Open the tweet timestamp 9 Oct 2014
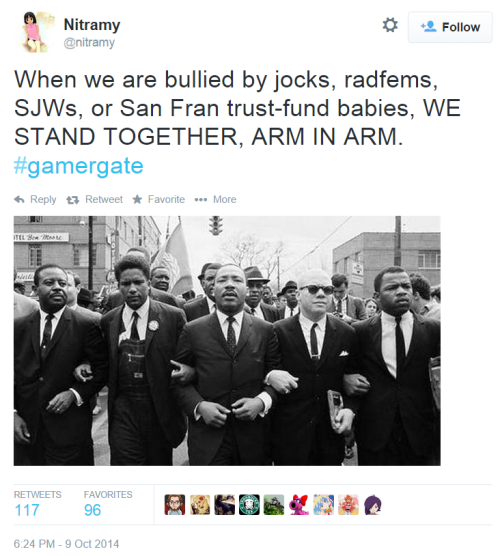 [x=66, y=544]
